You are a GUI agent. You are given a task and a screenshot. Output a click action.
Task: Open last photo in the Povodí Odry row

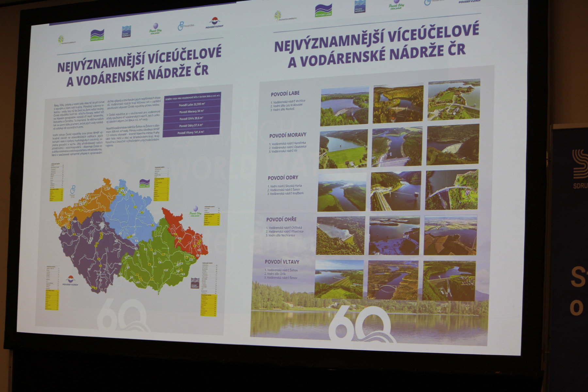(x=451, y=190)
